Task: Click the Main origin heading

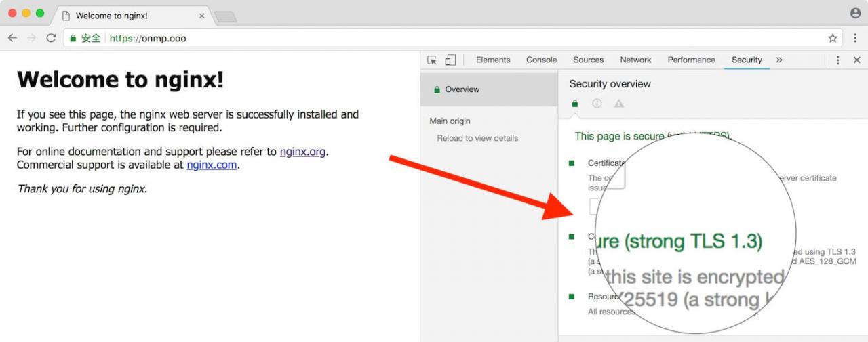Action: click(450, 121)
